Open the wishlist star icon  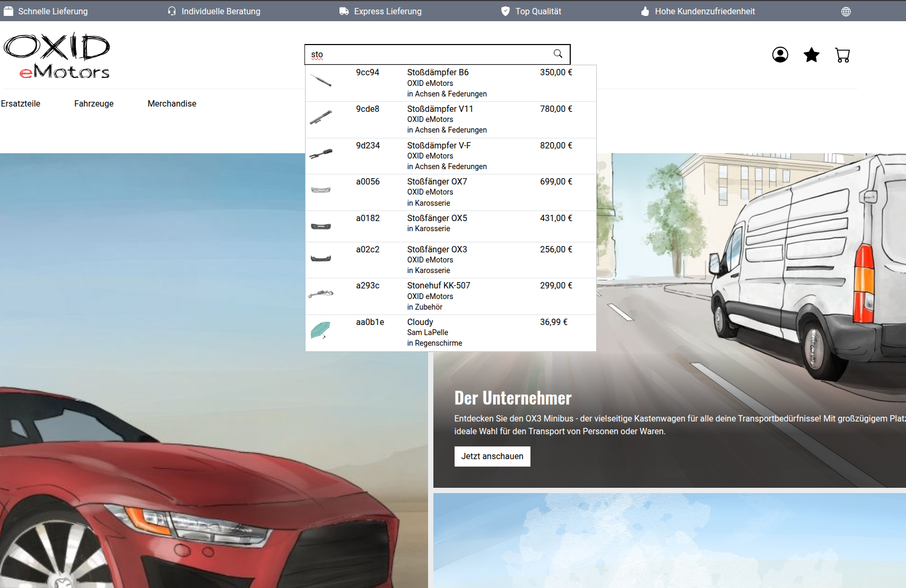(812, 55)
